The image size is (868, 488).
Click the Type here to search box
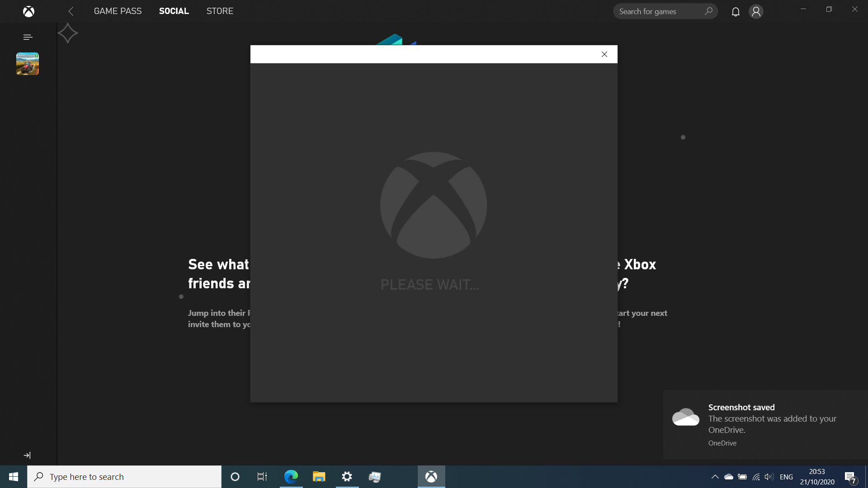tap(124, 477)
